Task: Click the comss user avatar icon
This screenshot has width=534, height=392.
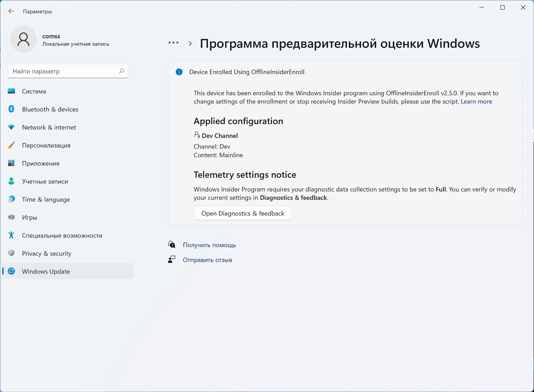Action: [x=23, y=39]
